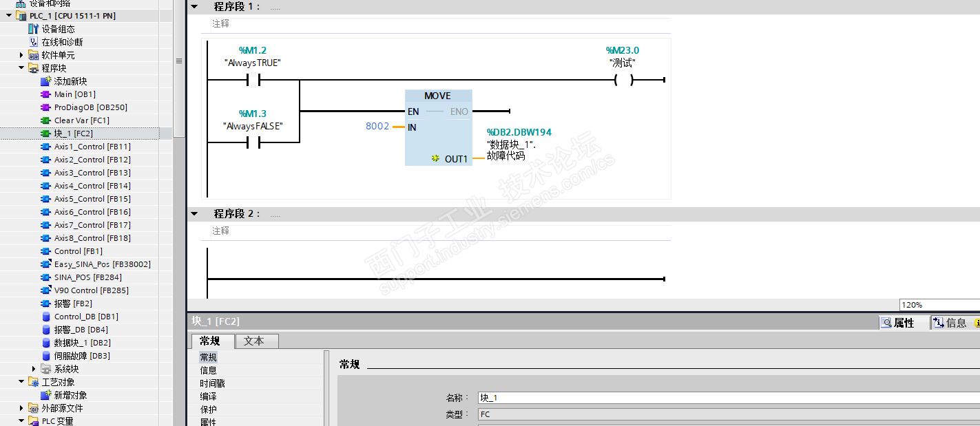Image resolution: width=980 pixels, height=426 pixels.
Task: Click the SINA_POS [FB284] block icon
Action: point(46,277)
